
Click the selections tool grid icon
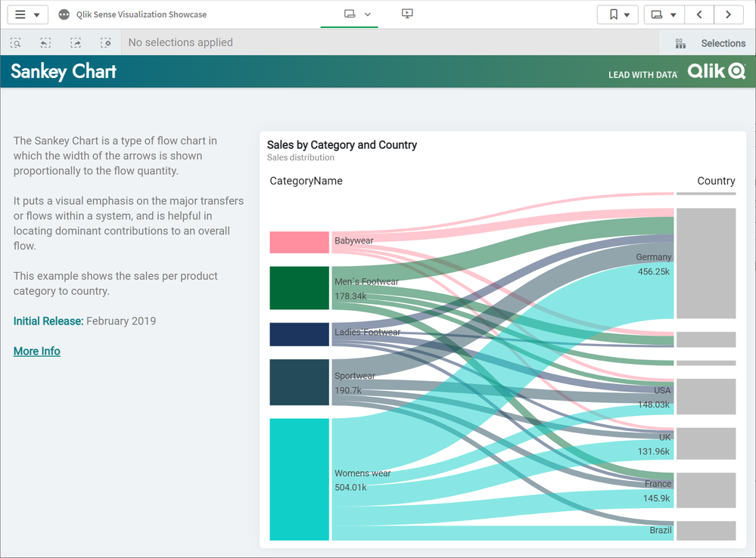pyautogui.click(x=680, y=43)
